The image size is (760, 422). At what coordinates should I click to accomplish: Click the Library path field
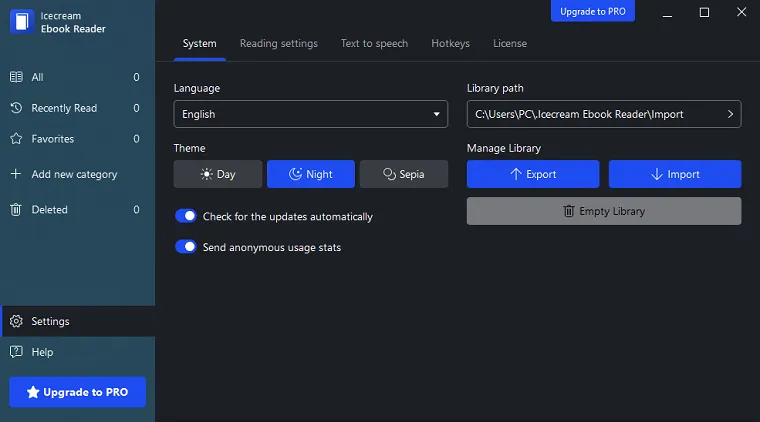(x=604, y=114)
